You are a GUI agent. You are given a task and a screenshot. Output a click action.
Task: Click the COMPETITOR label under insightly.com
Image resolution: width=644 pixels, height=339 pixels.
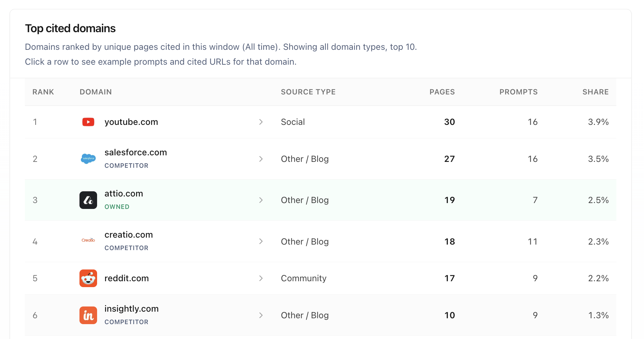click(126, 322)
